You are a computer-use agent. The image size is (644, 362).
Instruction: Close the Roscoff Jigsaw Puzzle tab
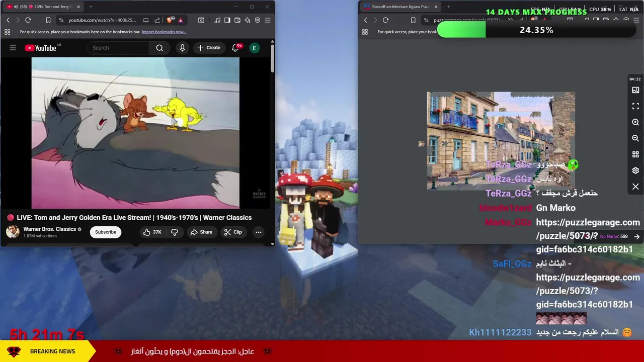436,7
